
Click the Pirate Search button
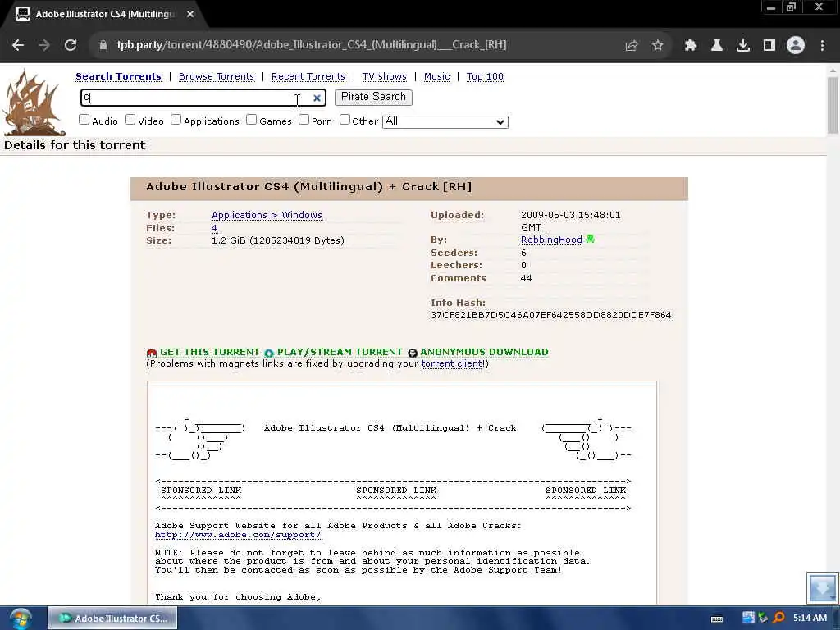[x=373, y=97]
